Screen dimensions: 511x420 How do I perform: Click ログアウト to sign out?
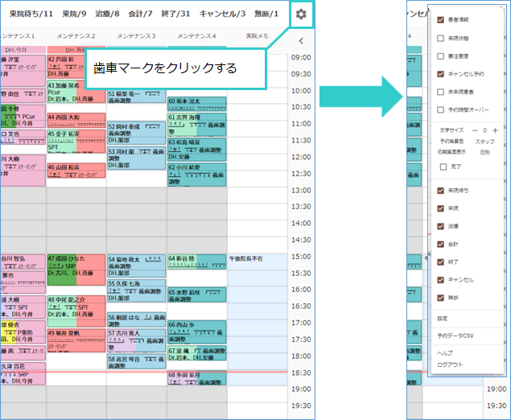point(449,364)
